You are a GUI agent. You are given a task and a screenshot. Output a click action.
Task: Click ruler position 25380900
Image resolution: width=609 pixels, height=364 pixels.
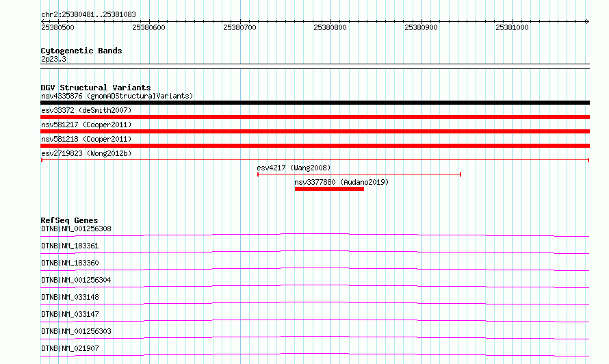pos(421,27)
